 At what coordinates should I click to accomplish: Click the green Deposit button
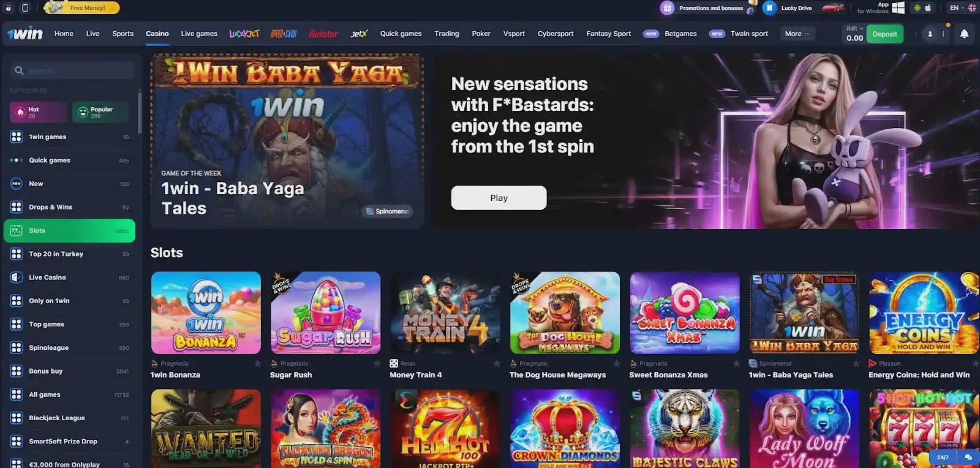(x=884, y=34)
